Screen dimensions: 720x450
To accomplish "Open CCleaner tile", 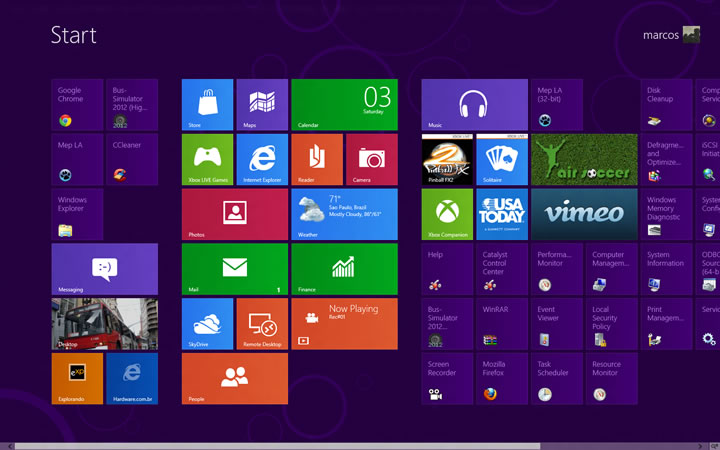I will point(132,159).
